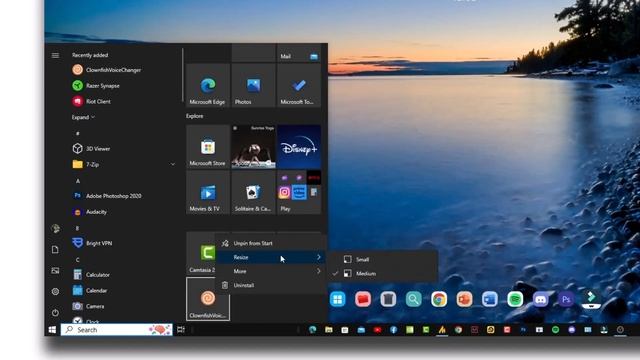
Task: Open Facebook icon on the taskbar
Action: (393, 330)
